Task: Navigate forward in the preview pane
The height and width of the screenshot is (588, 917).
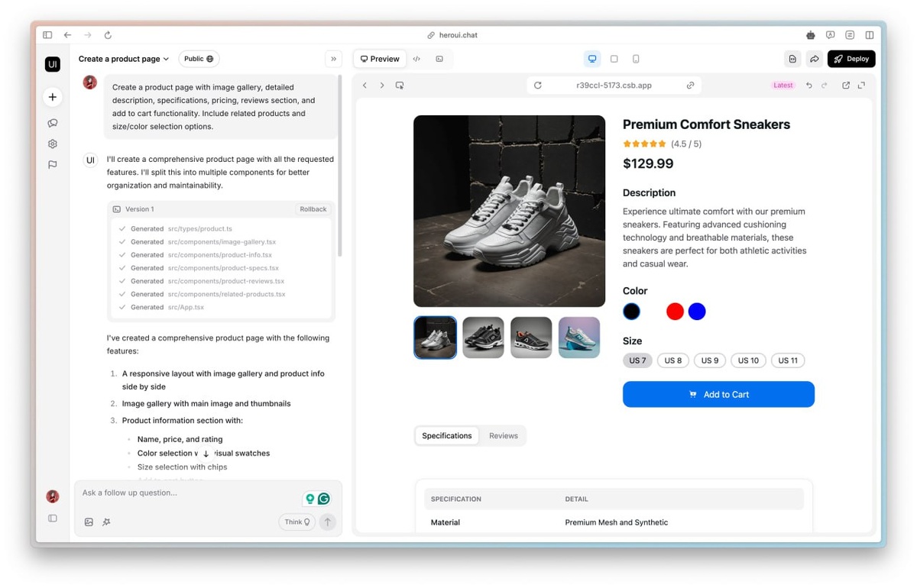Action: [382, 86]
